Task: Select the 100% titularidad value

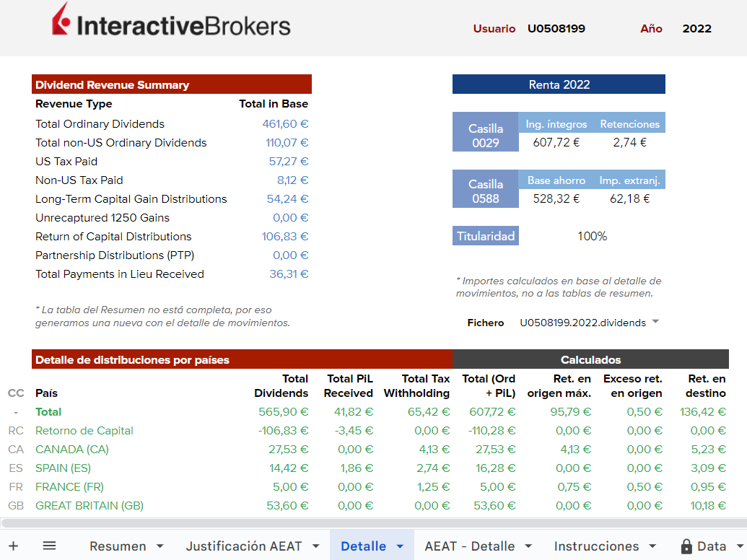Action: pyautogui.click(x=592, y=236)
